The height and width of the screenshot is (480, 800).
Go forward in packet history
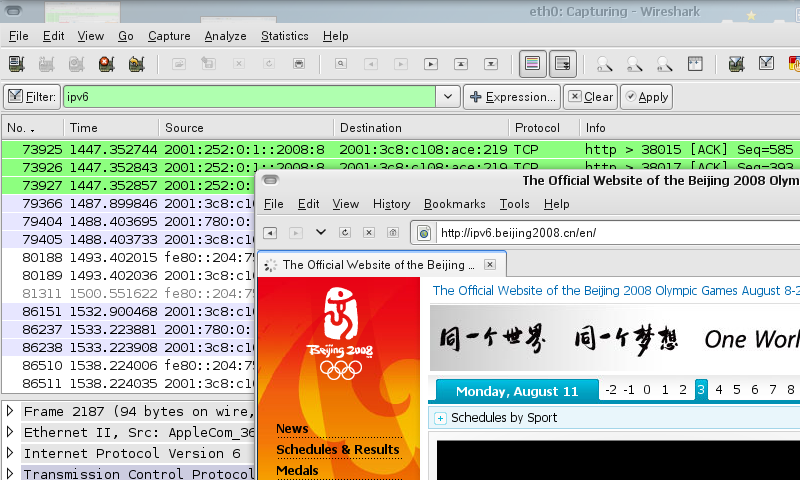pyautogui.click(x=401, y=64)
